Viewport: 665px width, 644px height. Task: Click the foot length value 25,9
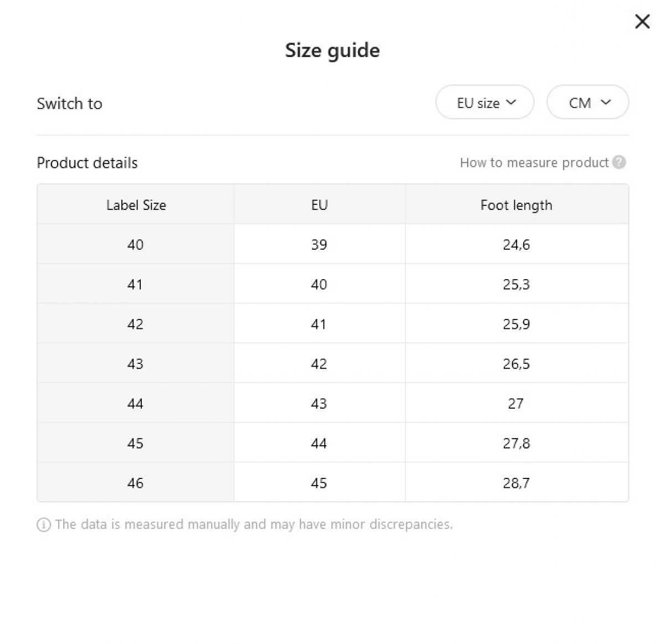(x=516, y=324)
